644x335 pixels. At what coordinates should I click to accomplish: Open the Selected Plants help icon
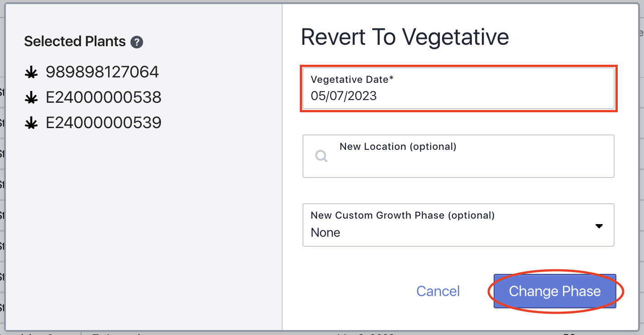coord(137,42)
